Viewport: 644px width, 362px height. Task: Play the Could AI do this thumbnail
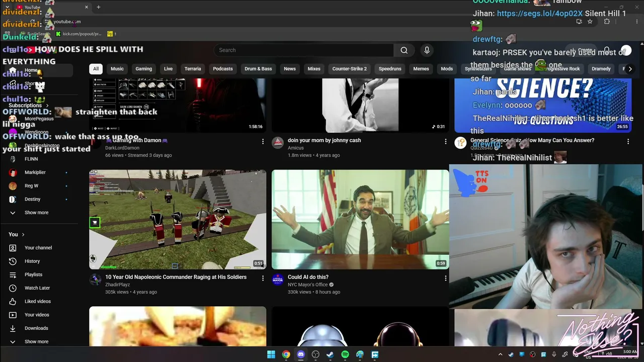click(360, 219)
